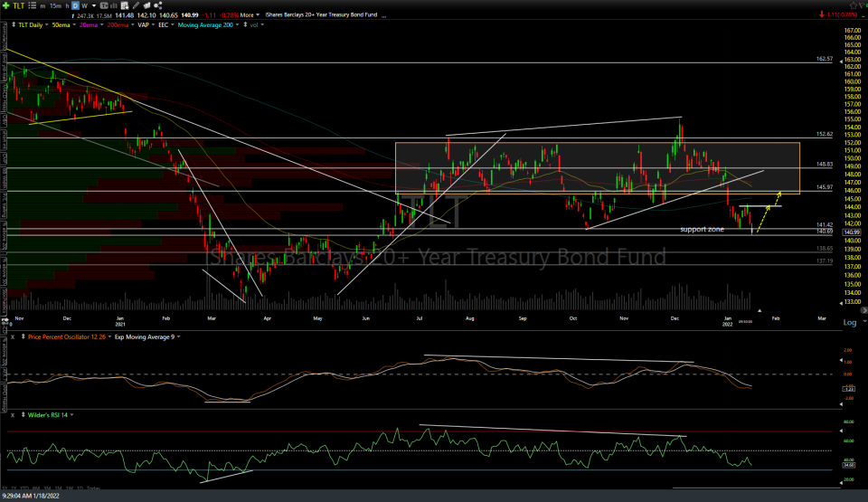The height and width of the screenshot is (502, 868).
Task: Open the VAP indicator dropdown
Action: click(154, 25)
